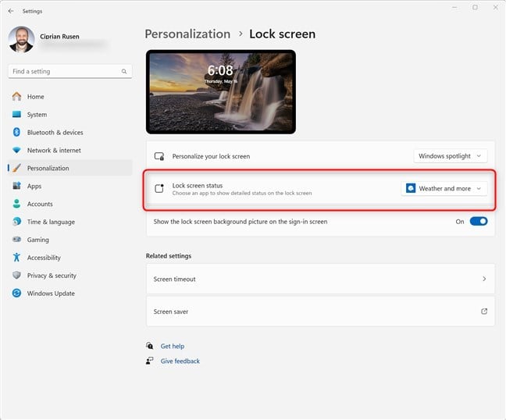Click the Windows Update sync icon
This screenshot has height=420, width=506.
pyautogui.click(x=16, y=293)
